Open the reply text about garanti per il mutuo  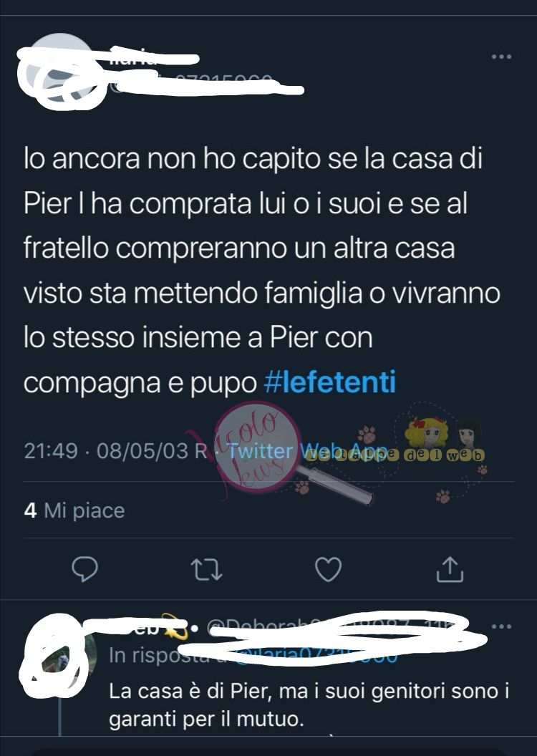tap(309, 705)
